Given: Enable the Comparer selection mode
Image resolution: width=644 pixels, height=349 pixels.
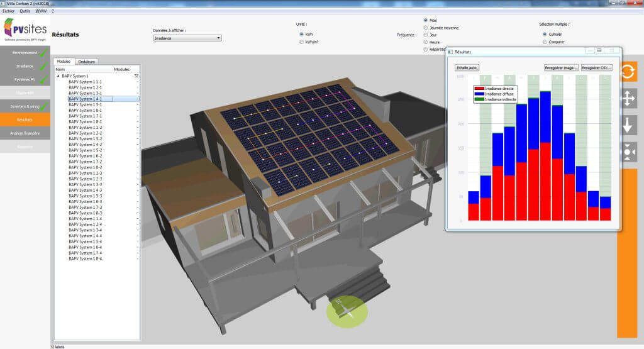Looking at the screenshot, I should click(x=545, y=42).
